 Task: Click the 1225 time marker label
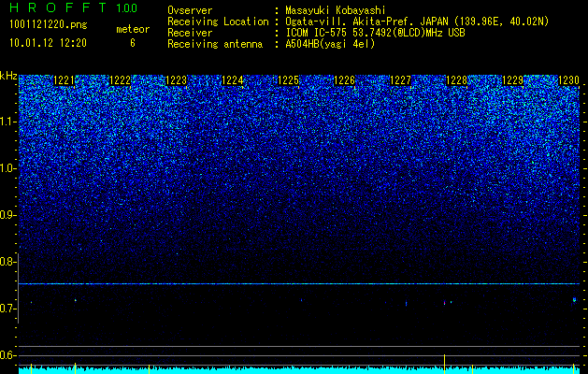(288, 80)
